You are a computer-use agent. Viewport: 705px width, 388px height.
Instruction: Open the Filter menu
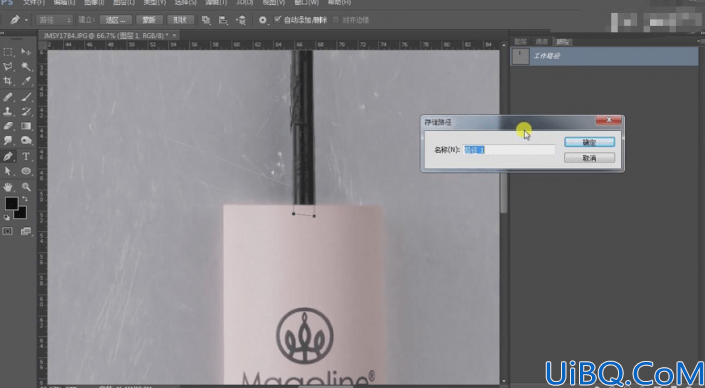(216, 3)
